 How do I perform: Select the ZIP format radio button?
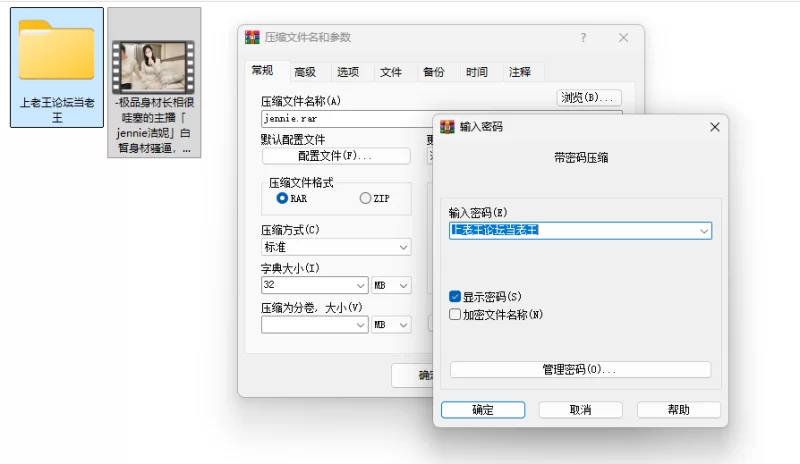point(365,198)
